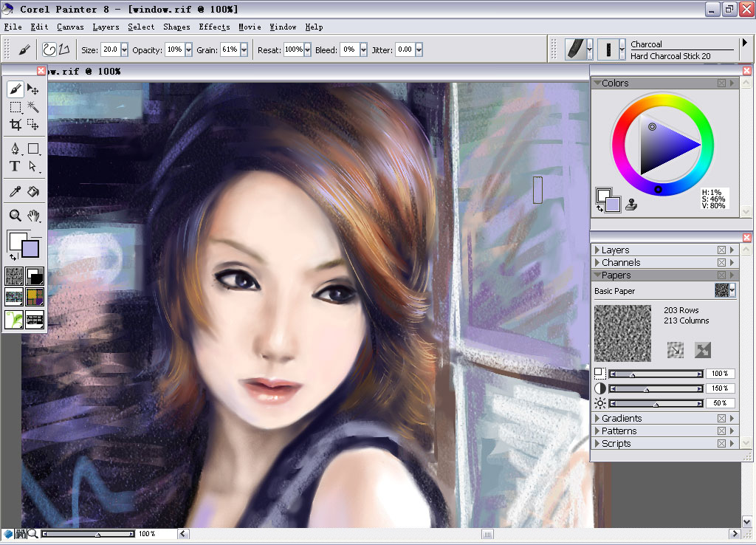This screenshot has height=545, width=756.
Task: Close the toolbox with red X
Action: click(41, 71)
